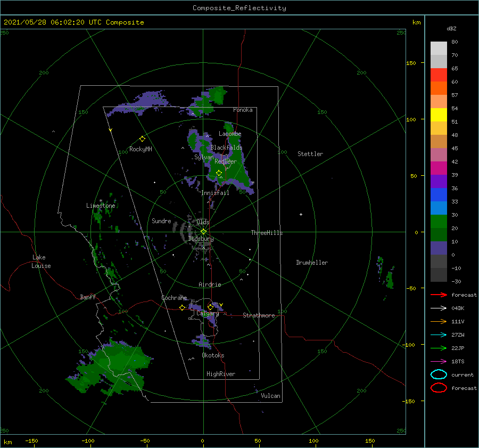Click the white 04DK arrow icon
The width and height of the screenshot is (479, 448).
tap(439, 308)
